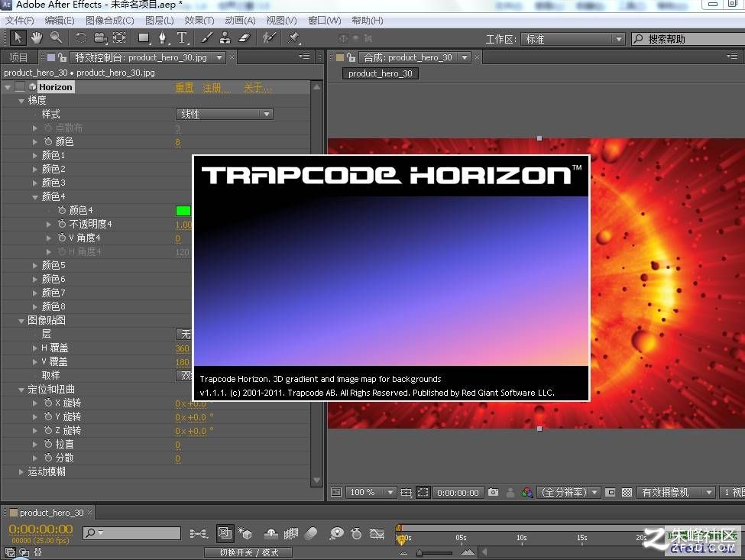Select the Clone Stamp tool
The image size is (745, 560).
[225, 37]
